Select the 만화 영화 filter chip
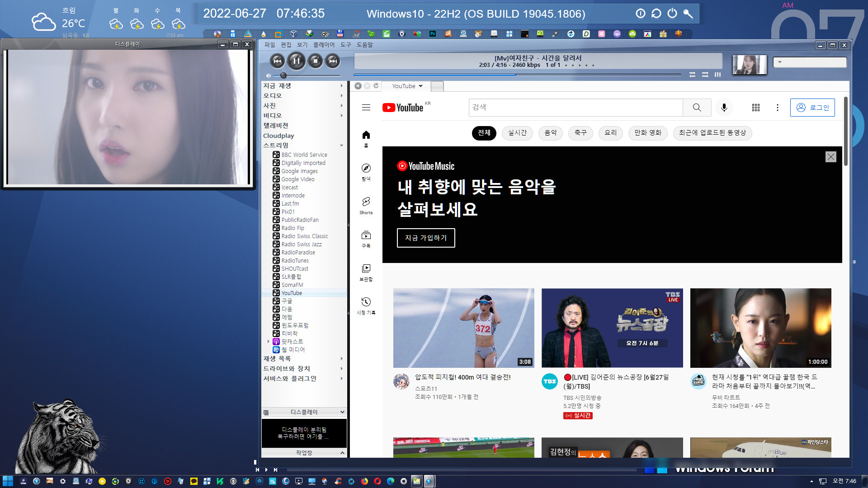Viewport: 868px width, 488px height. [648, 133]
